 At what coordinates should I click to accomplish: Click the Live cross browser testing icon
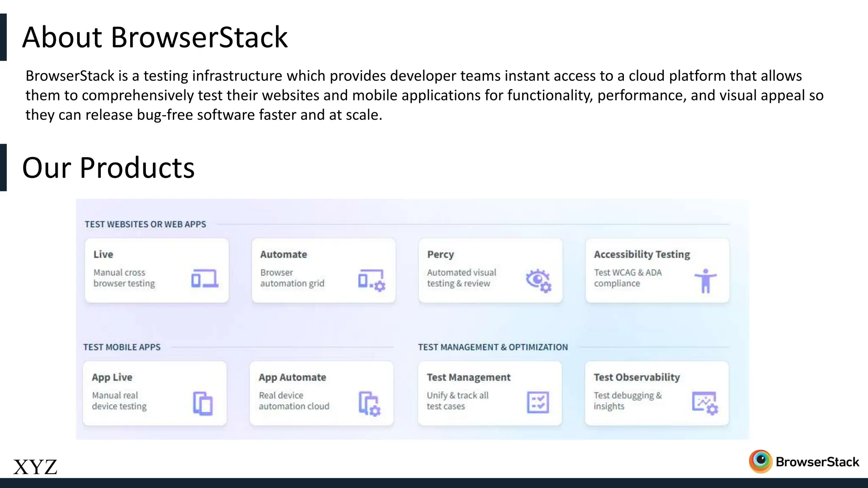pyautogui.click(x=205, y=279)
